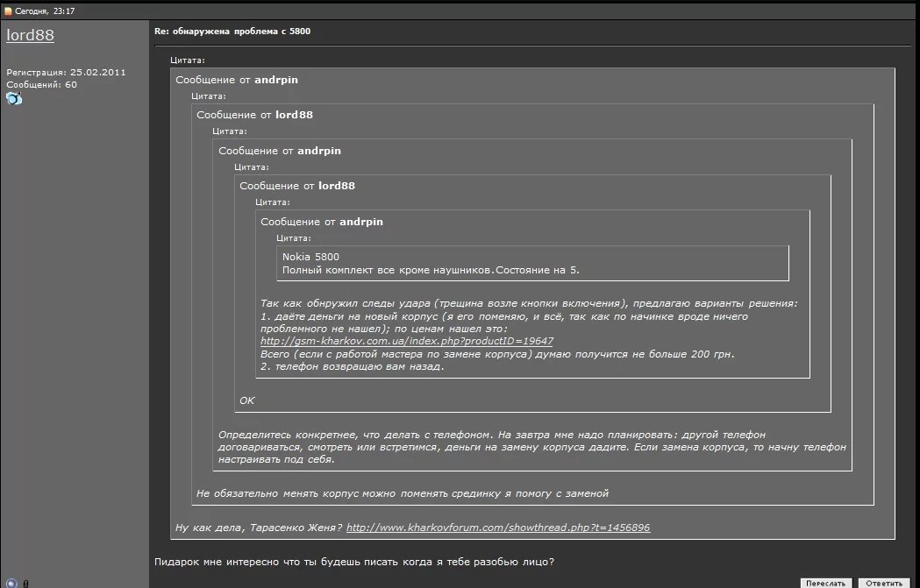Screen dimensions: 920x588
Task: Click the post icon beside "Сегодня, 23:17"
Action: point(8,11)
